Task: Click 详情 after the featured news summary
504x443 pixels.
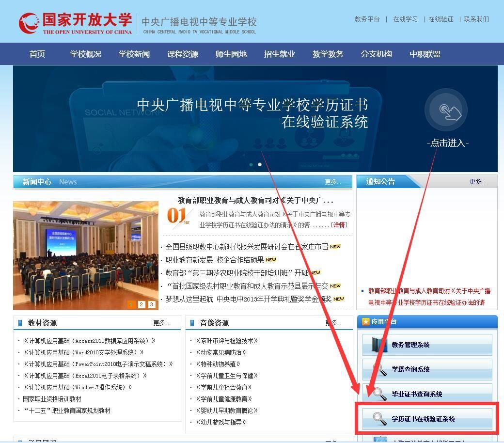Action: click(339, 224)
